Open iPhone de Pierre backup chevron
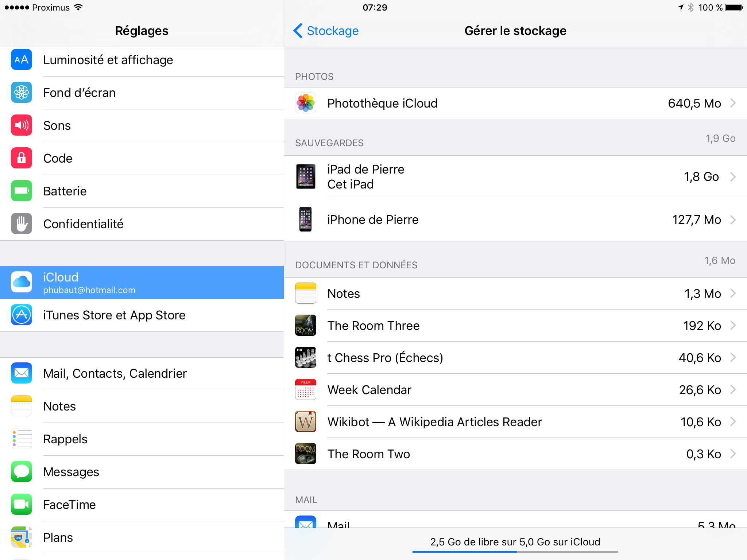 tap(733, 220)
